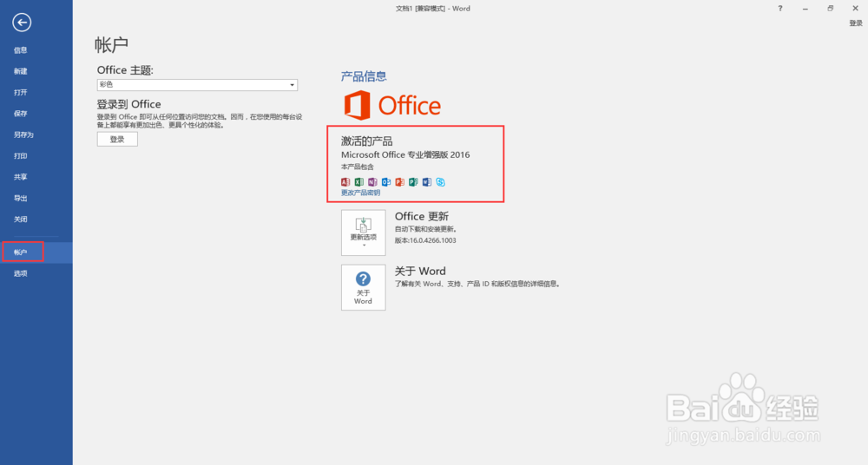Click 保存 in the sidebar
868x465 pixels.
click(21, 114)
